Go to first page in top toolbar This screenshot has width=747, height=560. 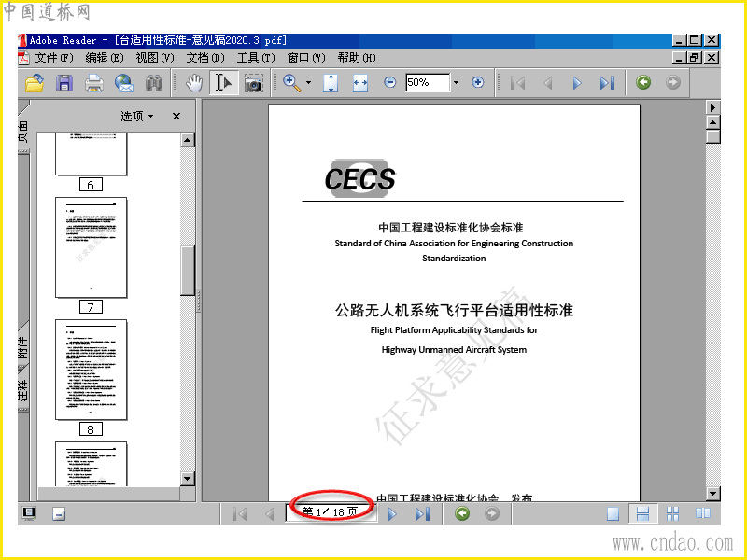tap(518, 83)
